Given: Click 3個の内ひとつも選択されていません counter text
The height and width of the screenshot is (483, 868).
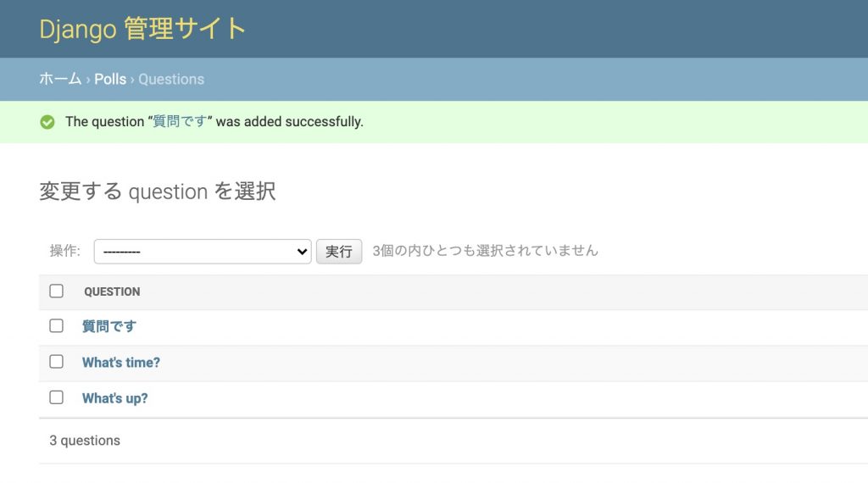Looking at the screenshot, I should [486, 251].
